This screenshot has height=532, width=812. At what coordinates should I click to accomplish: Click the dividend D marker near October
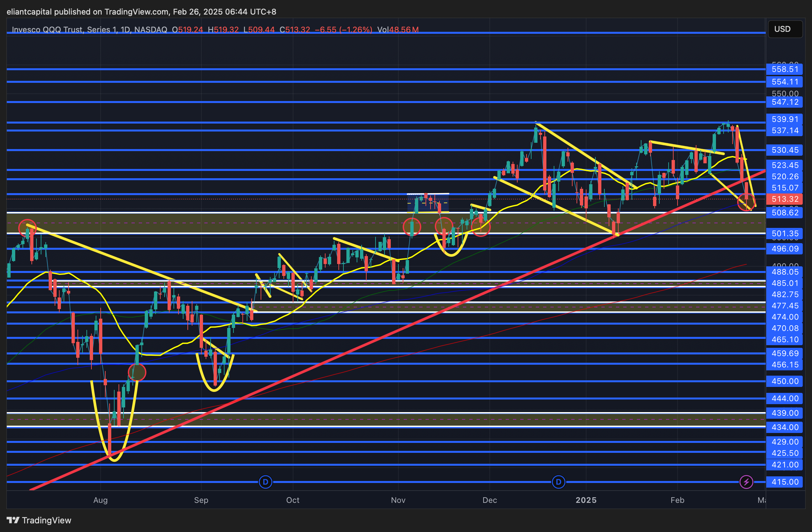(x=266, y=482)
